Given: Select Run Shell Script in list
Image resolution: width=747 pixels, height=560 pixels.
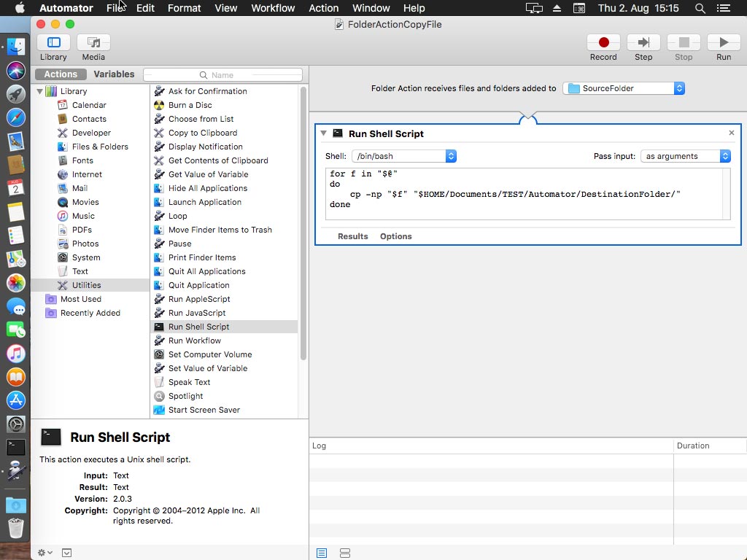Looking at the screenshot, I should (225, 327).
